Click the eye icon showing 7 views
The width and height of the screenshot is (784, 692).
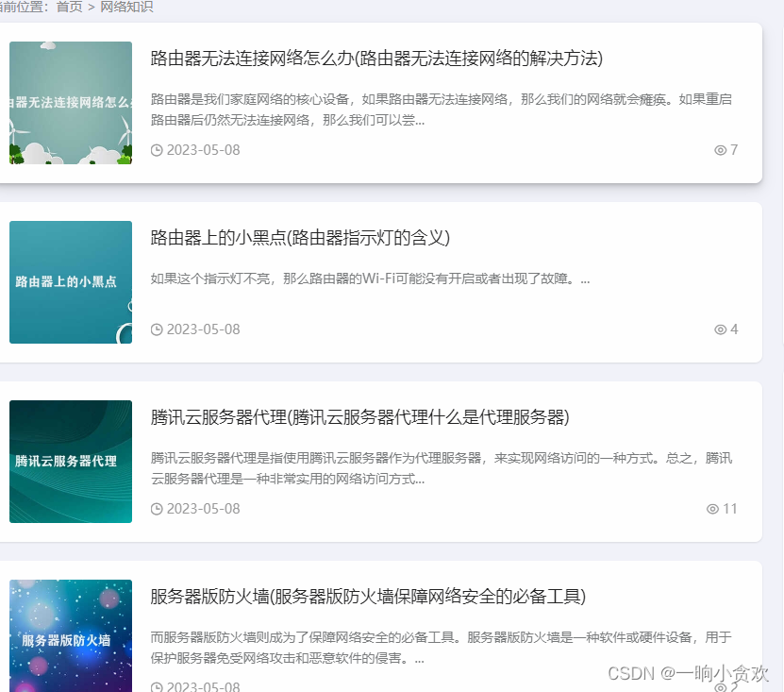(720, 149)
